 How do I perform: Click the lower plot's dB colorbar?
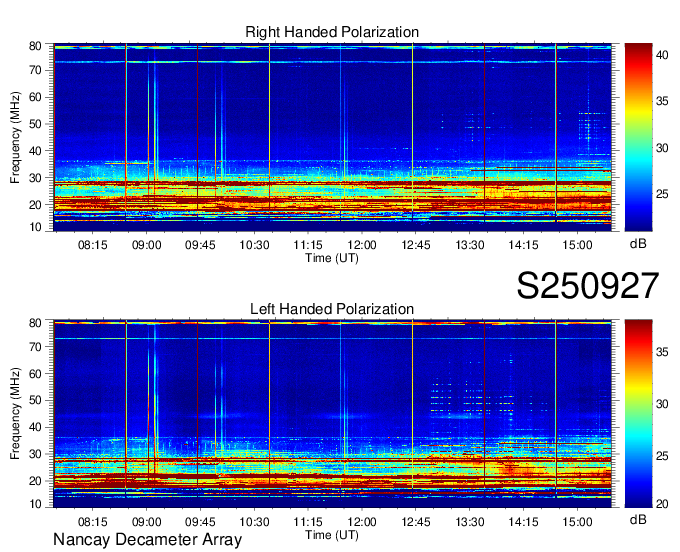(x=637, y=414)
